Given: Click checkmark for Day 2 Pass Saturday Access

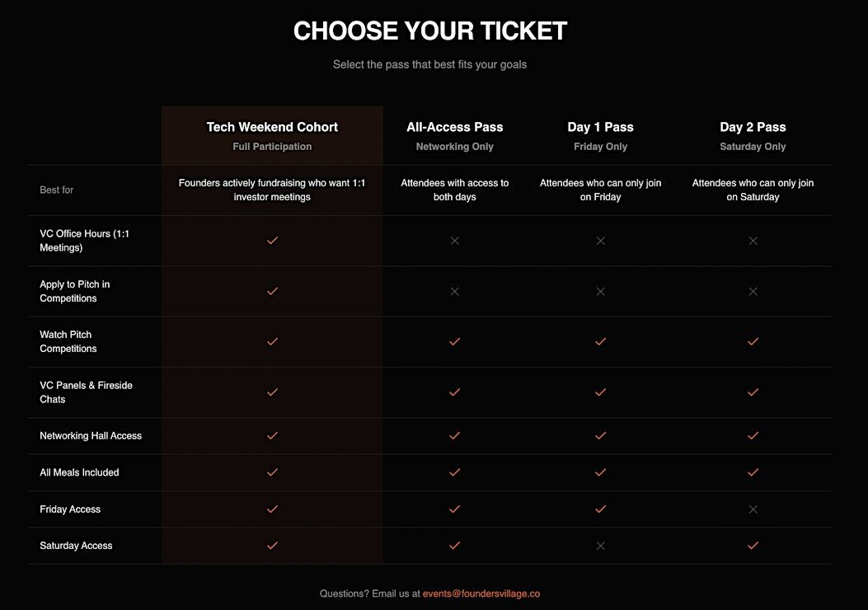Looking at the screenshot, I should click(753, 546).
